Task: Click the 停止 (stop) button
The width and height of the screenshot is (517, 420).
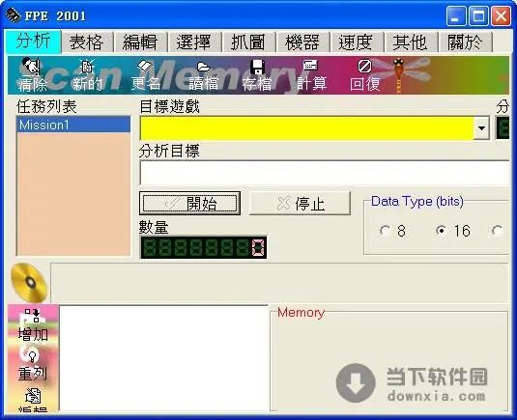Action: click(x=300, y=204)
